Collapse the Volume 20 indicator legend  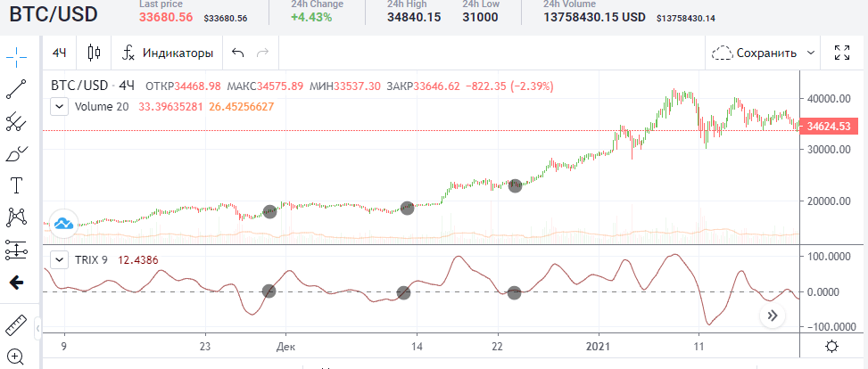(x=59, y=107)
